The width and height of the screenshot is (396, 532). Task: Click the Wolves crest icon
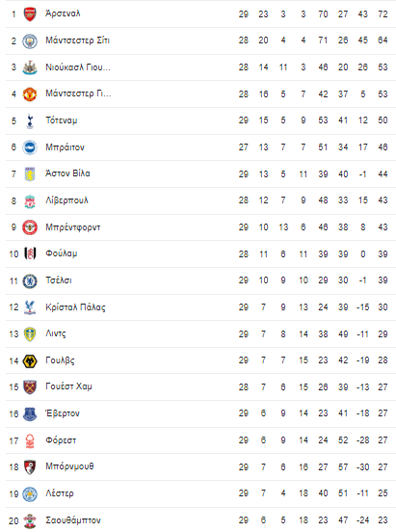[x=30, y=360]
